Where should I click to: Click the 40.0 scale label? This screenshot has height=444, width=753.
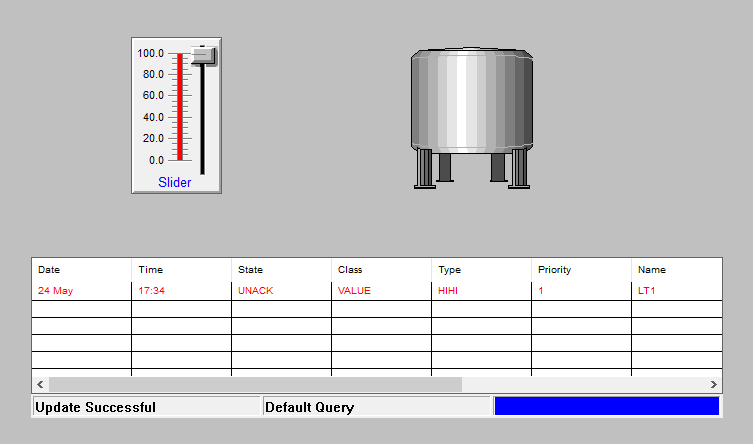coord(153,117)
